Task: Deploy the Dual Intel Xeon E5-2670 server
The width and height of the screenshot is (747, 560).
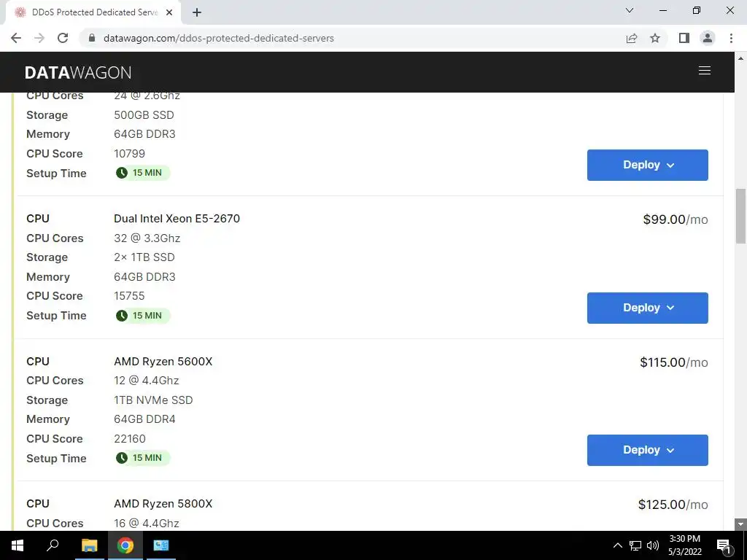Action: point(648,308)
